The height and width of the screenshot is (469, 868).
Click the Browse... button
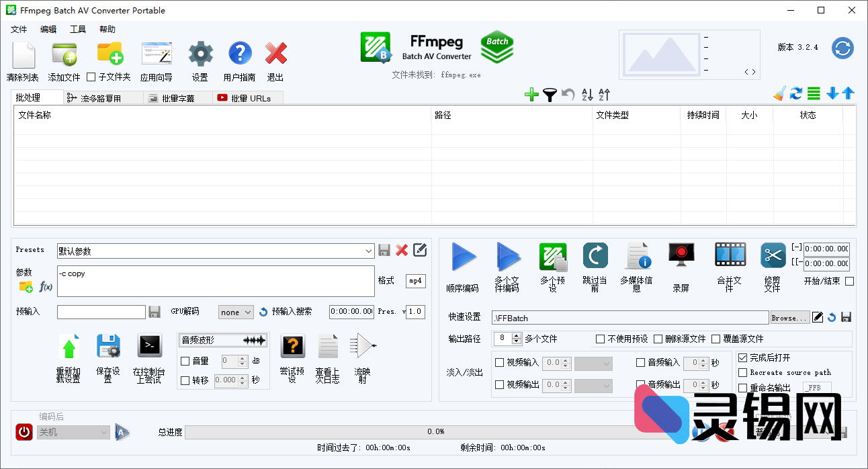tap(788, 318)
